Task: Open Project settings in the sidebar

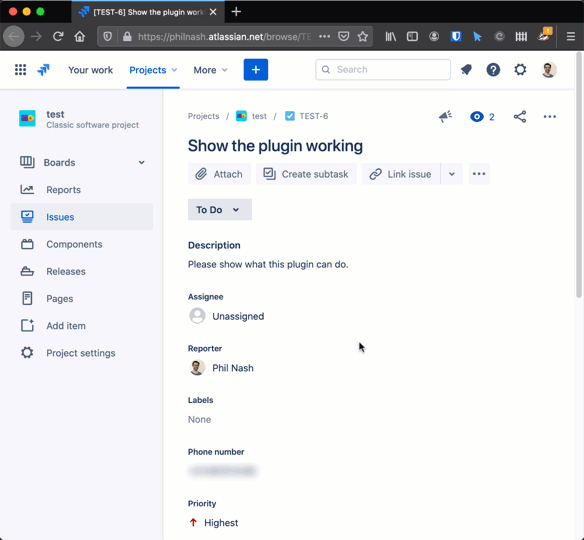Action: (82, 353)
